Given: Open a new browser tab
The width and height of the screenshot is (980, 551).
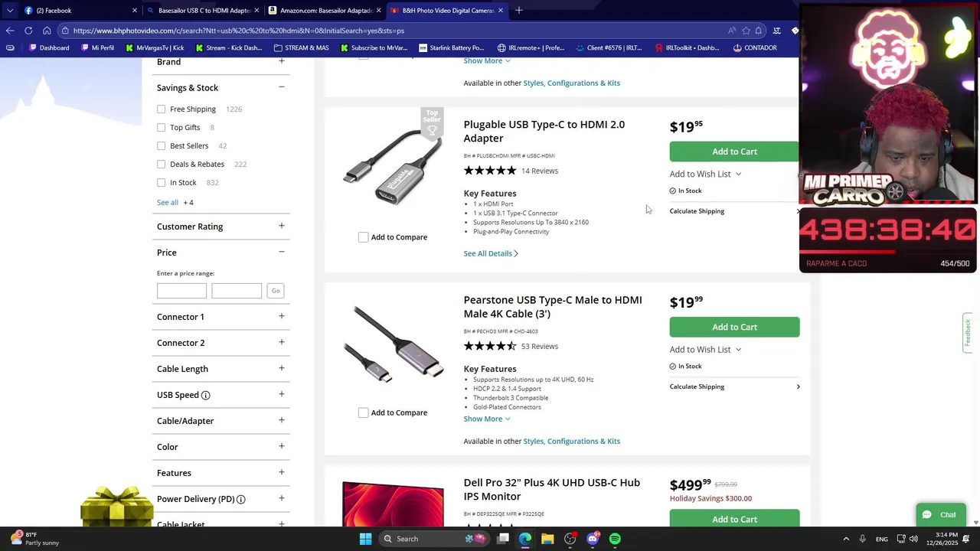Looking at the screenshot, I should (x=518, y=11).
